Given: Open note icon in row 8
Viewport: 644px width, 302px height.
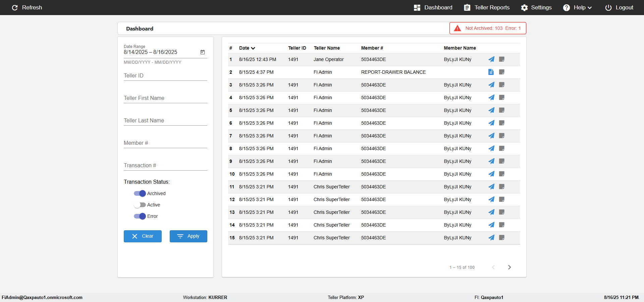Looking at the screenshot, I should pyautogui.click(x=502, y=148).
